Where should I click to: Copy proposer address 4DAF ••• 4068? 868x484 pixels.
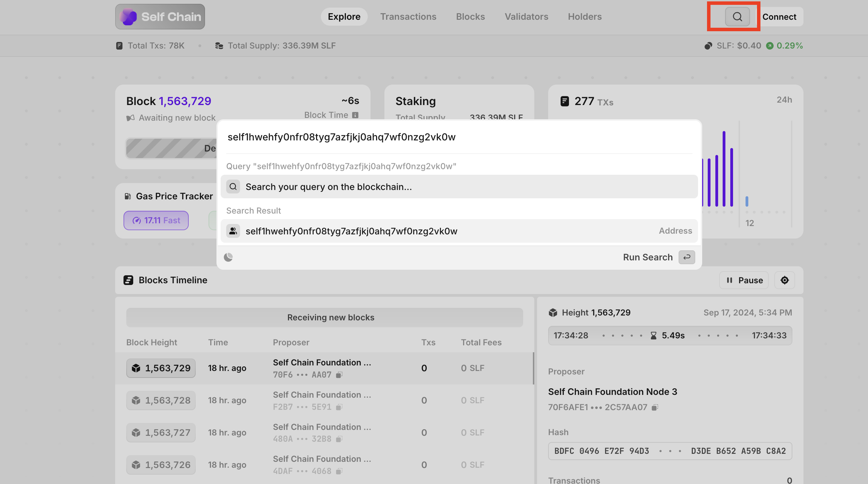[x=339, y=471]
